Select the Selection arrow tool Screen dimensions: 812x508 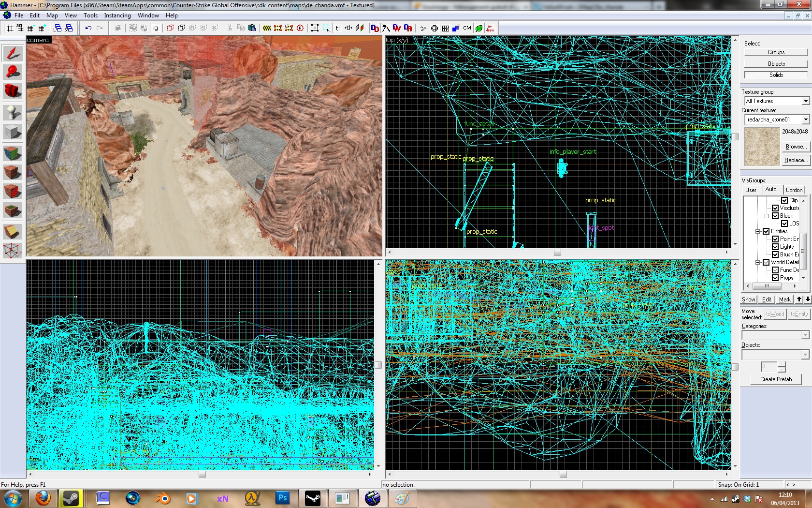(13, 53)
